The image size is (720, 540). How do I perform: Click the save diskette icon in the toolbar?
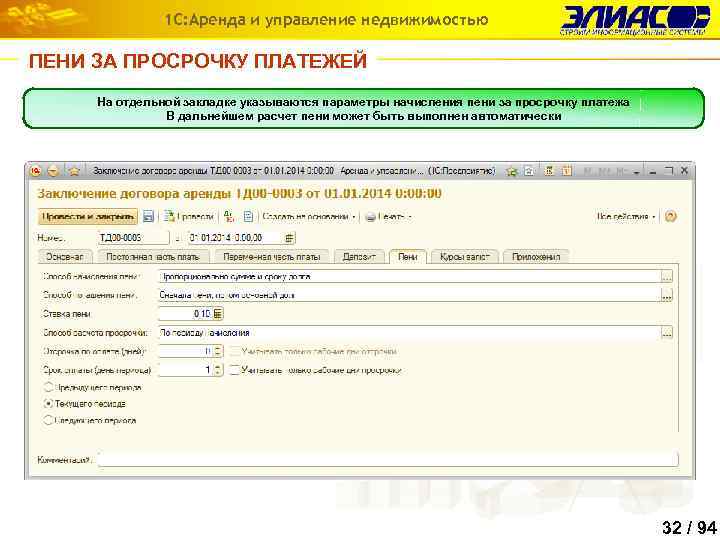148,216
